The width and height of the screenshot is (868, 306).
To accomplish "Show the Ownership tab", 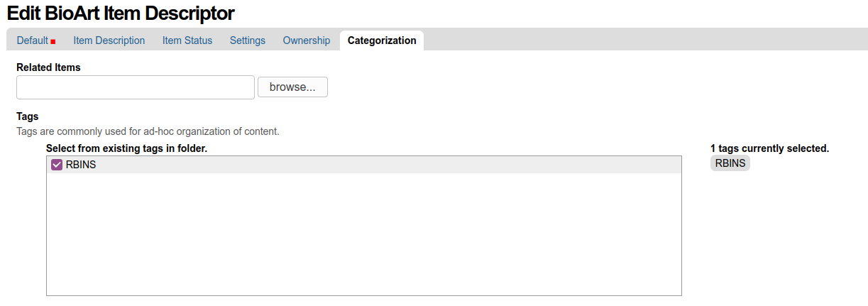I will tap(306, 40).
